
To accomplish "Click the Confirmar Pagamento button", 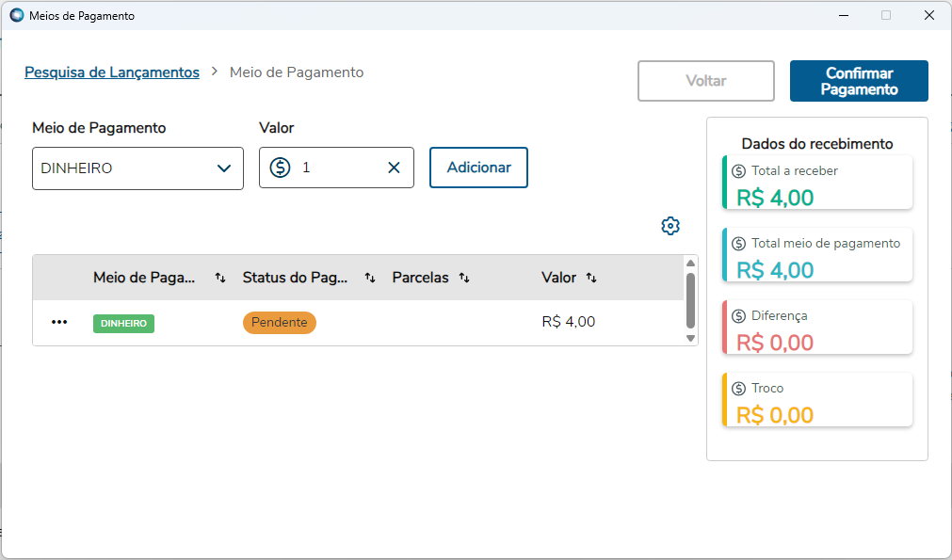I will click(859, 81).
